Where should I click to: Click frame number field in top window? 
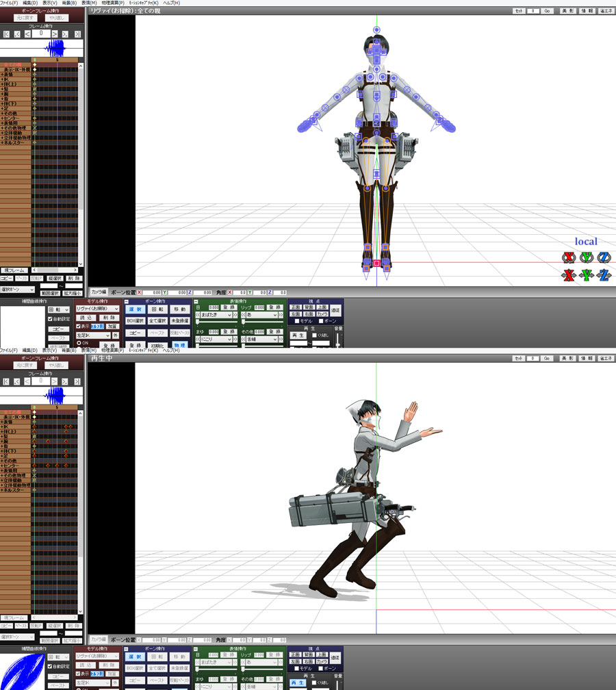click(41, 34)
